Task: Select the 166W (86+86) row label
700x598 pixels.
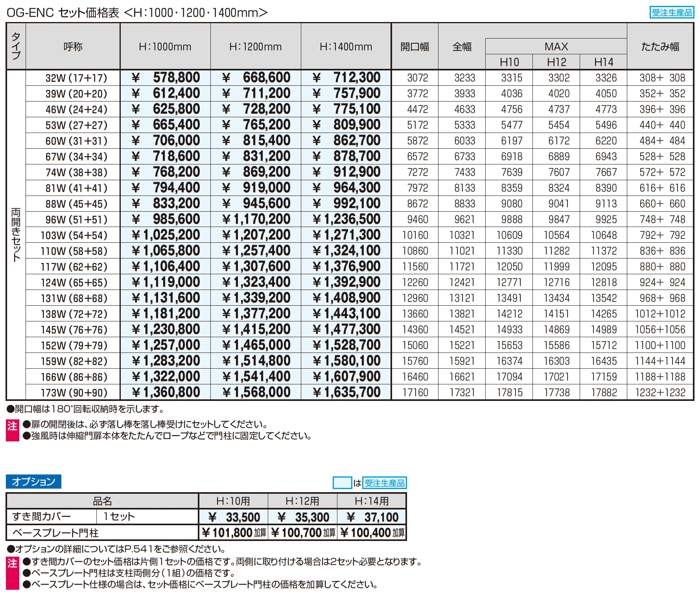Action: [74, 377]
